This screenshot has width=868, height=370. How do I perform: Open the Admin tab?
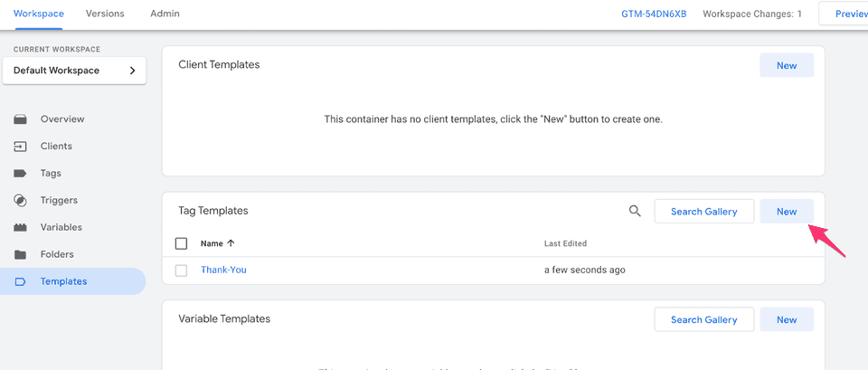165,14
